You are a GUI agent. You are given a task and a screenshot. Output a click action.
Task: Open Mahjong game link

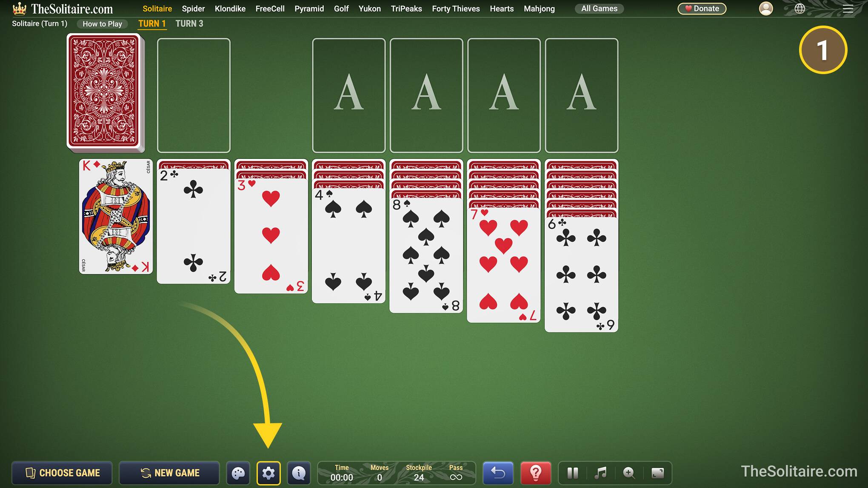(539, 9)
